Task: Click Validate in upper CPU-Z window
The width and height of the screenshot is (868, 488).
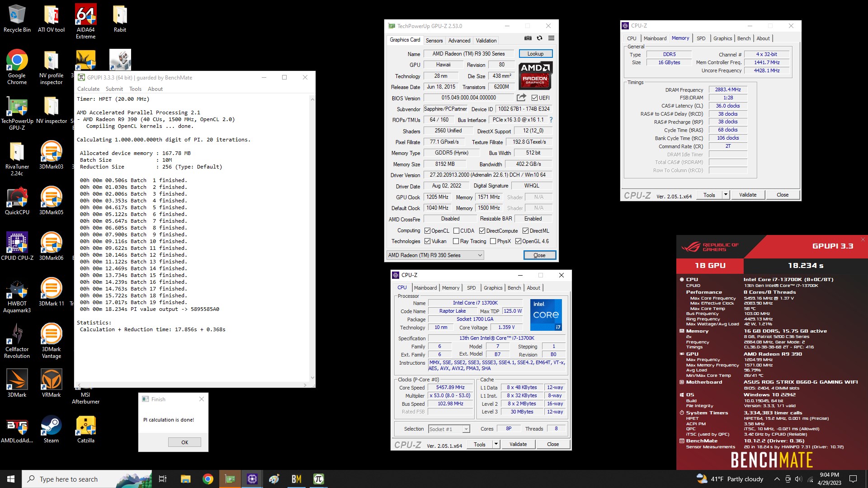Action: 748,195
